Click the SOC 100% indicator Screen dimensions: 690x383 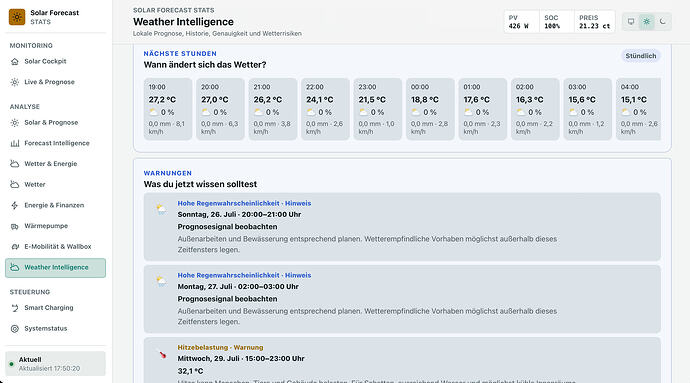556,22
